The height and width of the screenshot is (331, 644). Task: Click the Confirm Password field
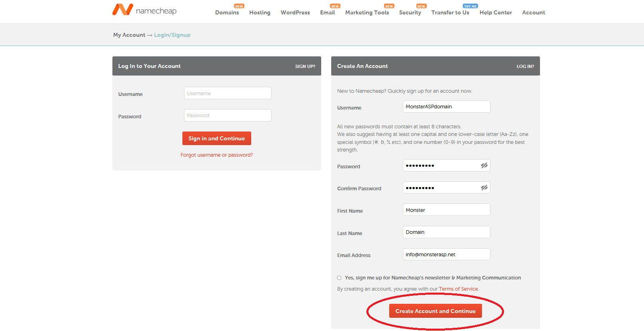[x=446, y=188]
